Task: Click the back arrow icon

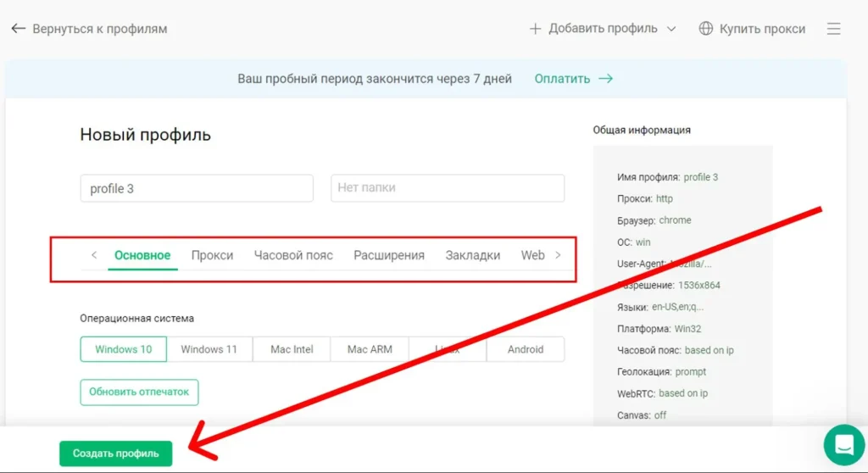Action: [x=19, y=28]
